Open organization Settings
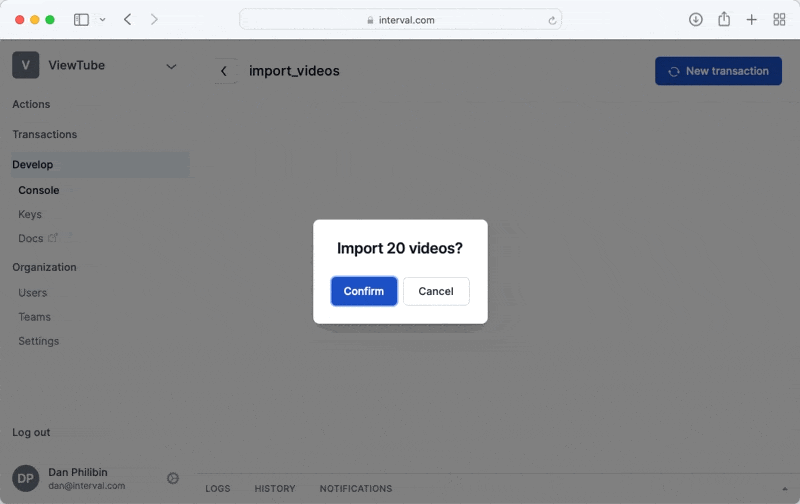800x504 pixels. 39,341
